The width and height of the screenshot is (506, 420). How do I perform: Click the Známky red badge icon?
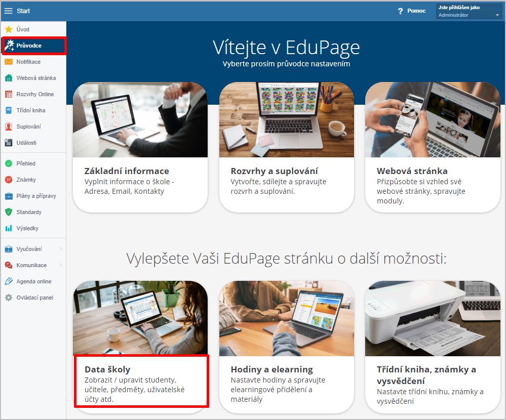[x=9, y=180]
